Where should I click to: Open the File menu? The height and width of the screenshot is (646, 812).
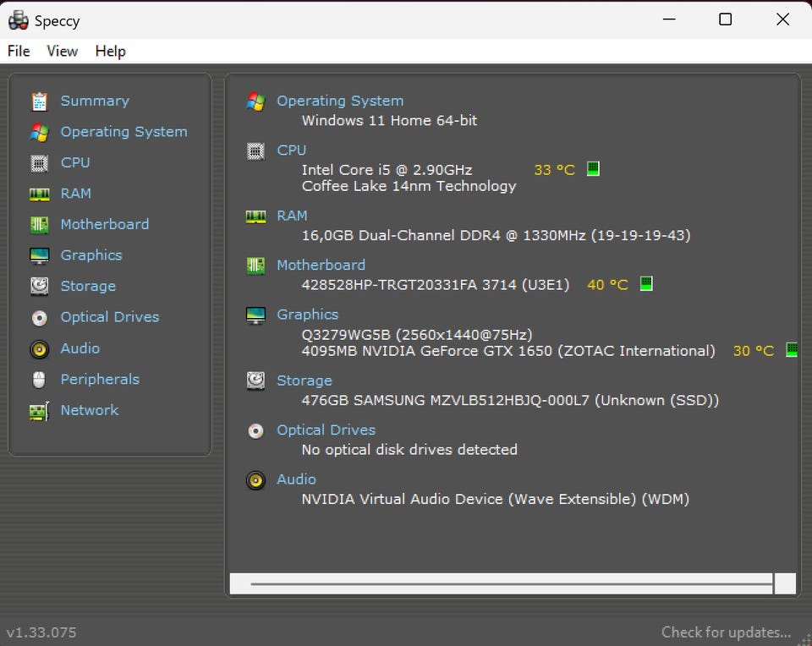[19, 52]
